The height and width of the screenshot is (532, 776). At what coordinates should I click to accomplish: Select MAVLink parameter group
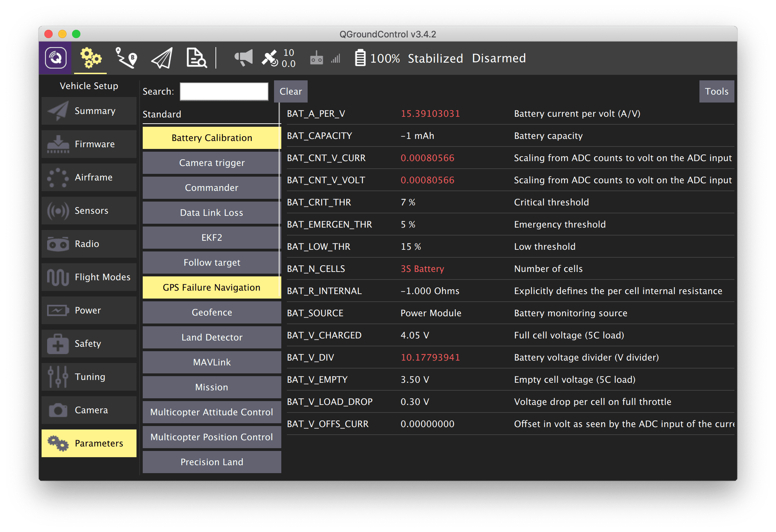[212, 362]
